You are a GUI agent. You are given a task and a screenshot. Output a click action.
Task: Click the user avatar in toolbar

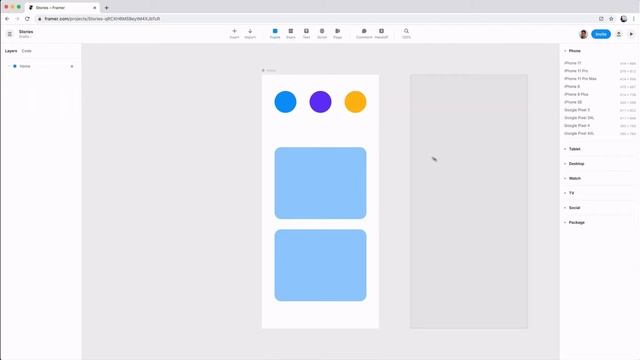(583, 34)
